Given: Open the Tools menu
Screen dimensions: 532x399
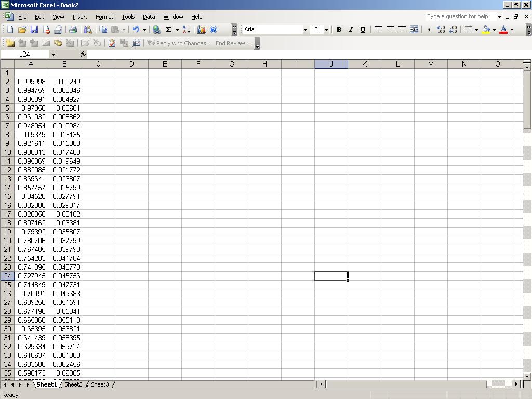Looking at the screenshot, I should pos(128,17).
